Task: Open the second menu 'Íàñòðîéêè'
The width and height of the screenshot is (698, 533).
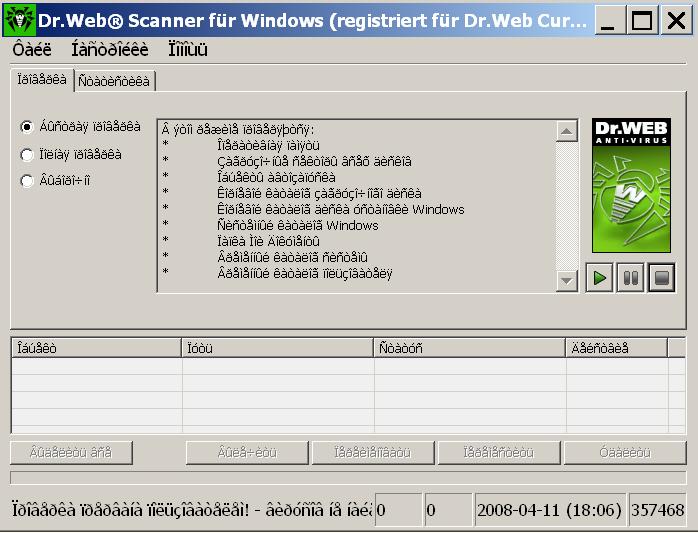Action: [x=110, y=49]
